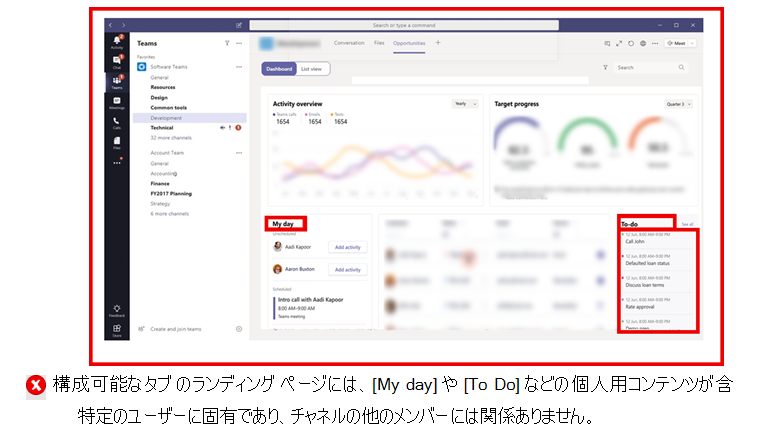
Task: Select the FY2017 Planning channel
Action: (x=171, y=194)
